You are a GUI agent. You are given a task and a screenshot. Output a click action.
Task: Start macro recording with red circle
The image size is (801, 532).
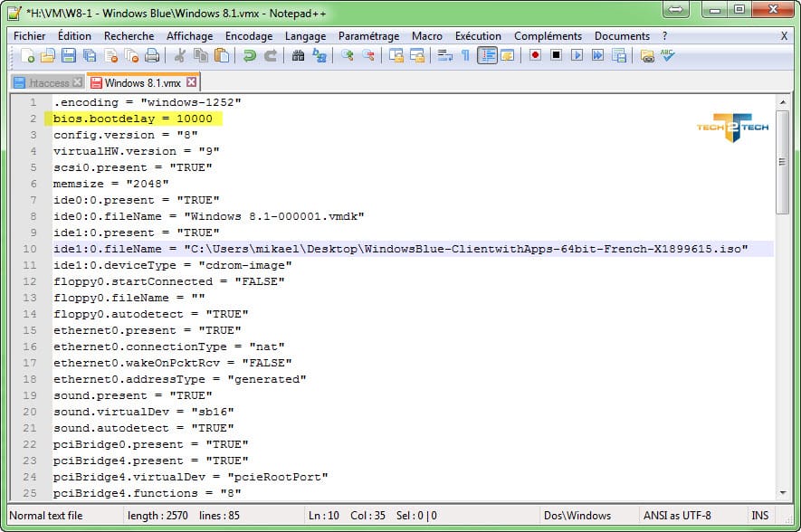point(535,56)
